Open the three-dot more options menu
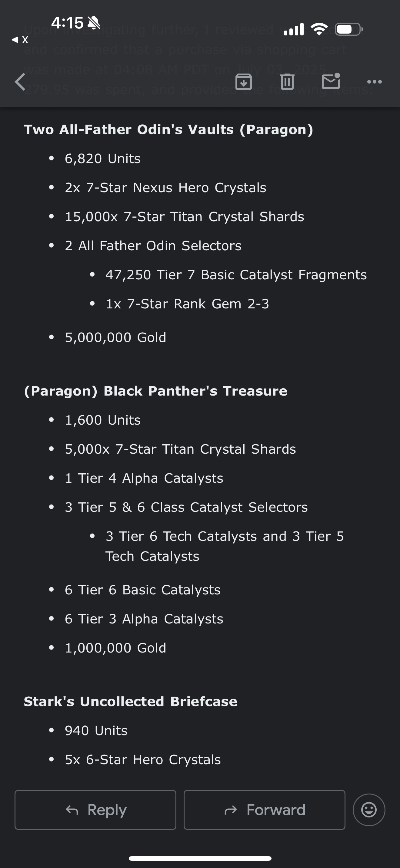This screenshot has height=868, width=400. (374, 81)
